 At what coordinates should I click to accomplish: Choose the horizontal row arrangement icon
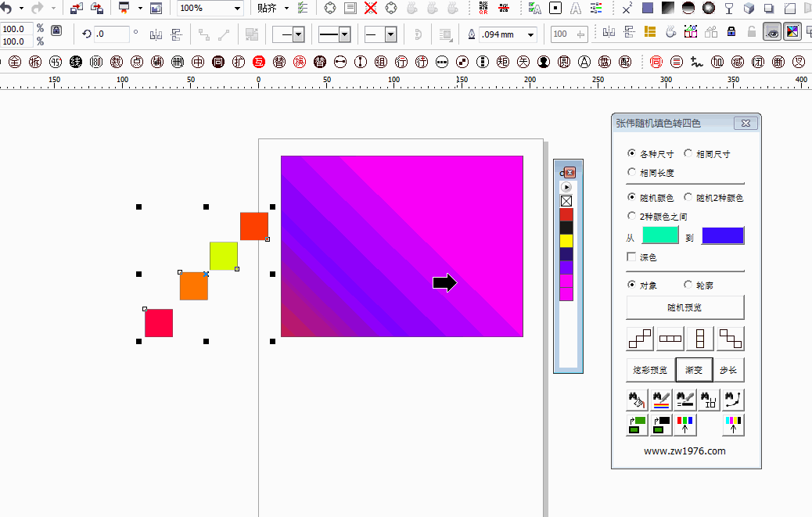point(670,339)
